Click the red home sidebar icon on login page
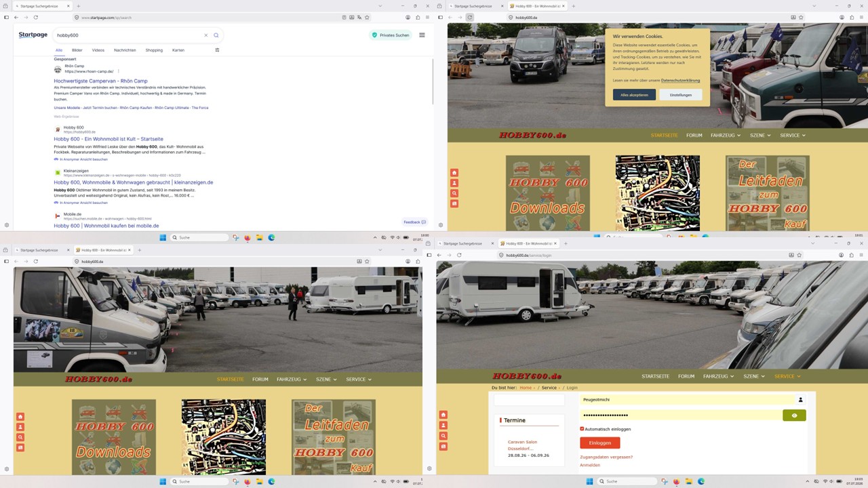 pyautogui.click(x=443, y=415)
